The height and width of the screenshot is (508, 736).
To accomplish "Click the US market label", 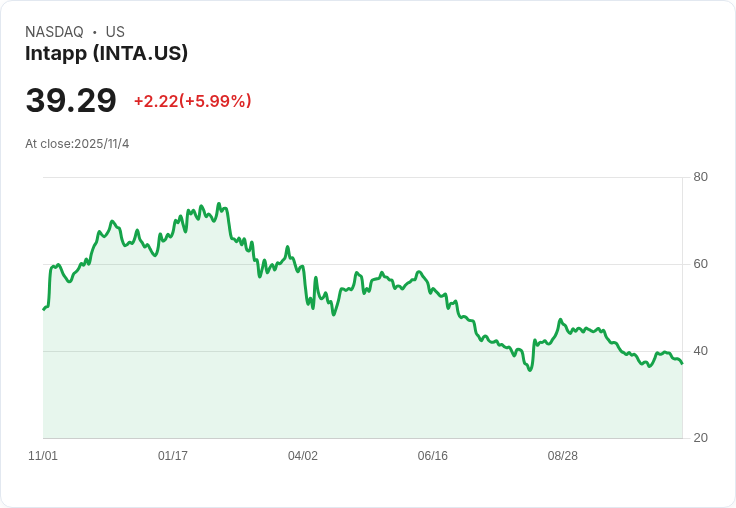I will tap(115, 32).
